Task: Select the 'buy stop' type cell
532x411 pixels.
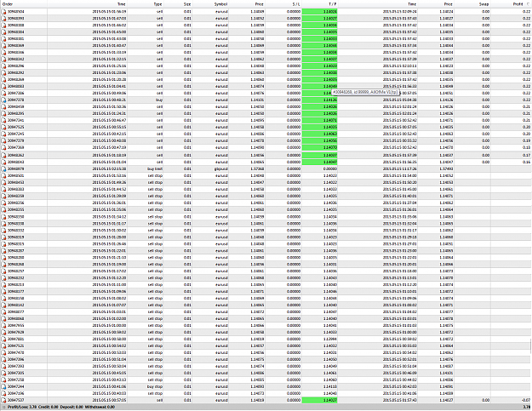Action: coord(155,386)
